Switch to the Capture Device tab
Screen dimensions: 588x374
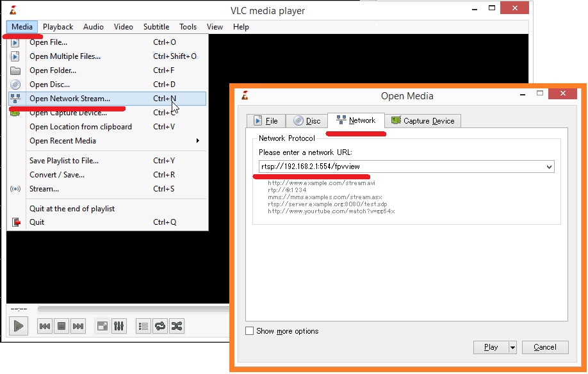coord(423,120)
